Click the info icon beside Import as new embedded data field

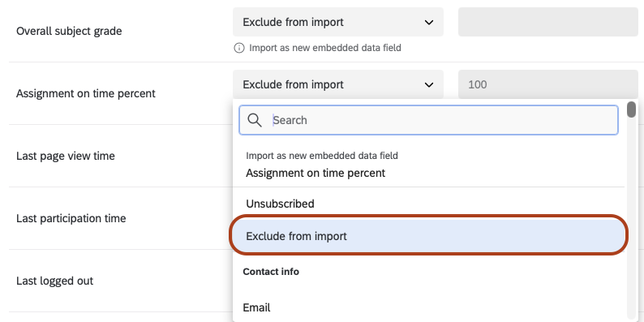[x=238, y=48]
